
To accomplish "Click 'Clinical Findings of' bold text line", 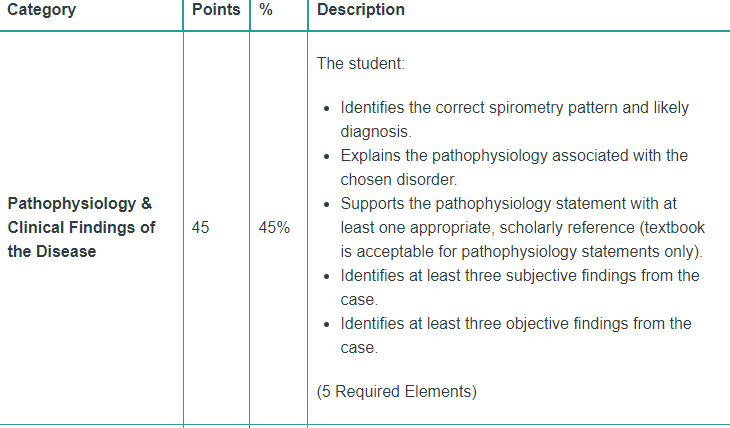I will (x=81, y=228).
